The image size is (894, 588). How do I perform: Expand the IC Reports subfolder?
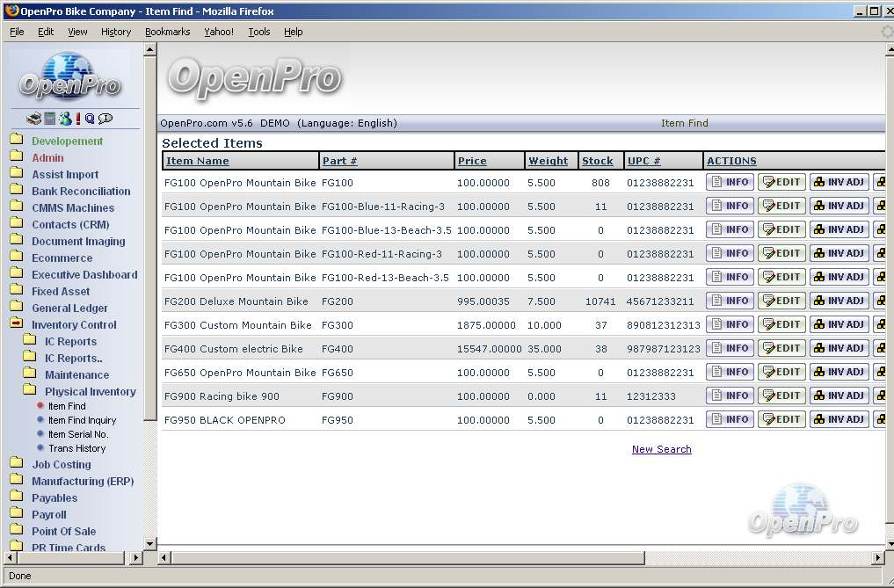click(x=30, y=341)
